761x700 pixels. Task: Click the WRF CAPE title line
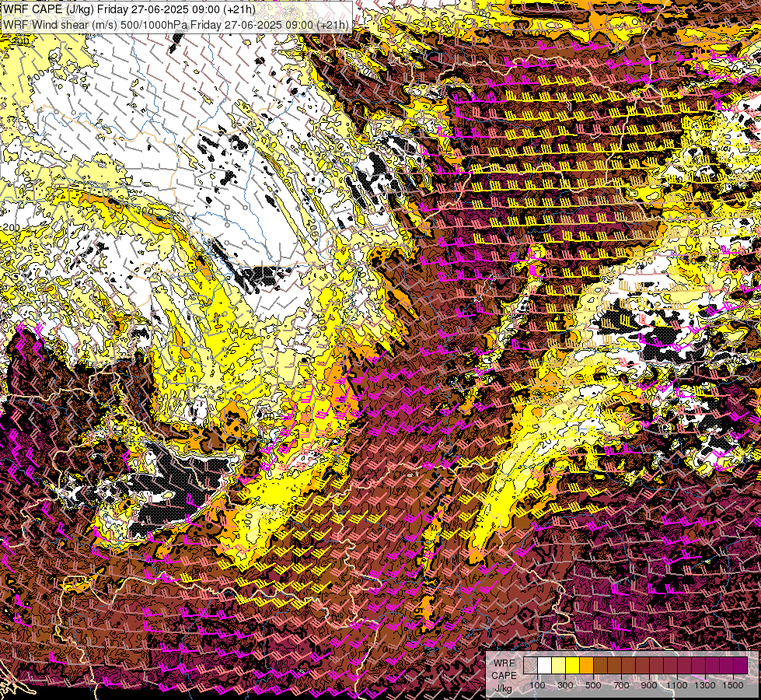[x=129, y=9]
